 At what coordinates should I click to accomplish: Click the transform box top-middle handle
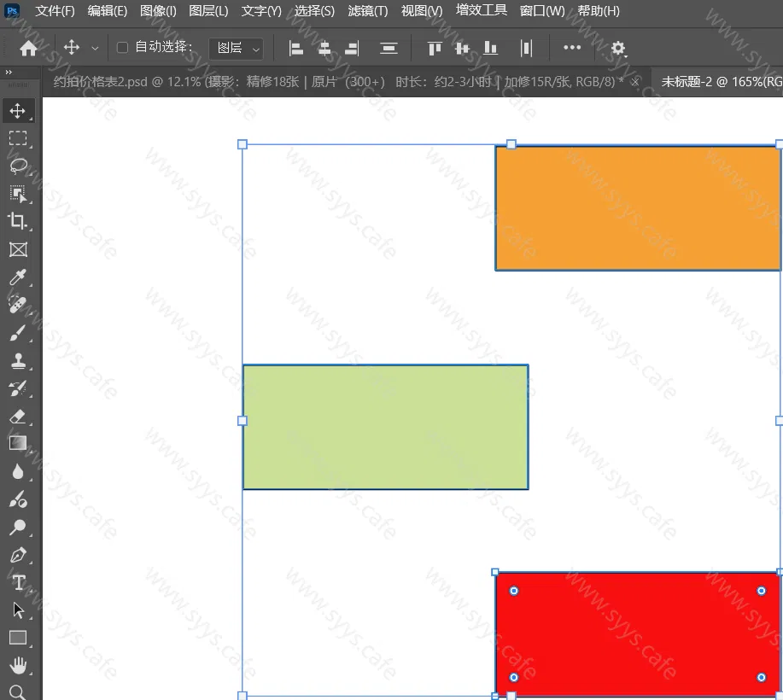pos(511,144)
